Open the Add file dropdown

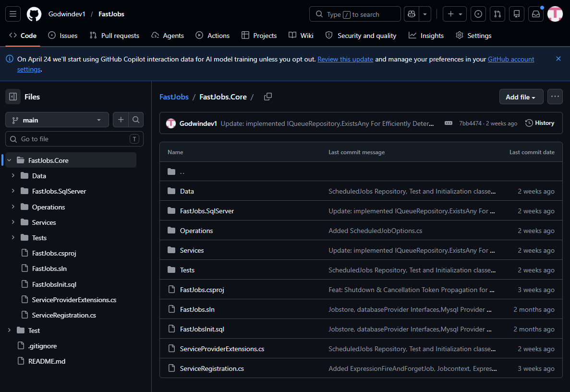521,97
